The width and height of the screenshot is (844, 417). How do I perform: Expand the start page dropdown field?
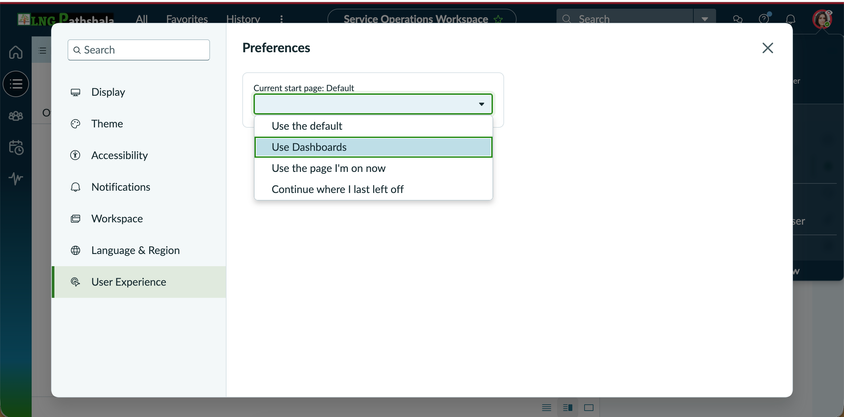pyautogui.click(x=373, y=104)
